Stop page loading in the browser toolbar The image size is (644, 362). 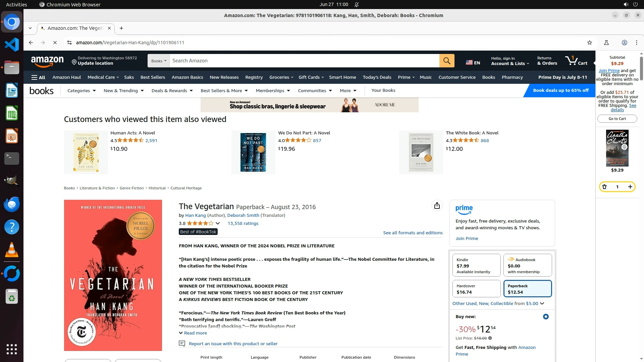pyautogui.click(x=55, y=43)
